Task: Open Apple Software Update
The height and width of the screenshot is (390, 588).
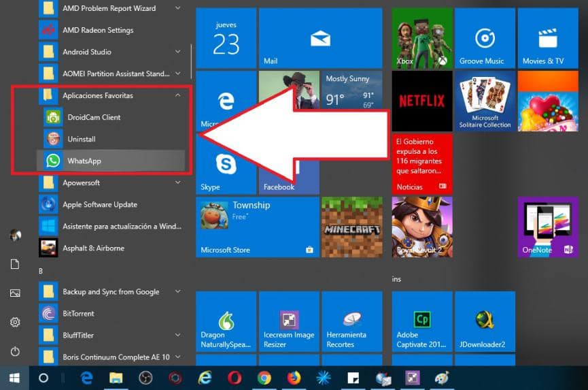Action: (111, 205)
